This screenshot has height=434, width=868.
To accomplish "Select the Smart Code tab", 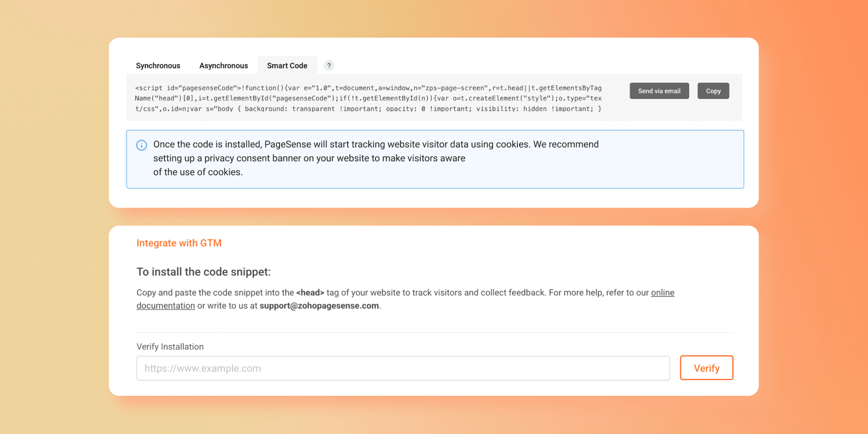I will [287, 65].
